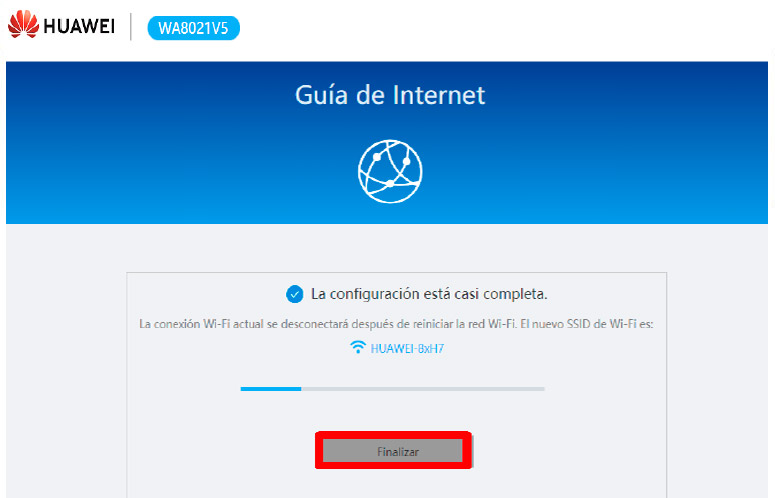This screenshot has width=775, height=498.
Task: Click the gray unfilled part of progress bar
Action: 423,389
